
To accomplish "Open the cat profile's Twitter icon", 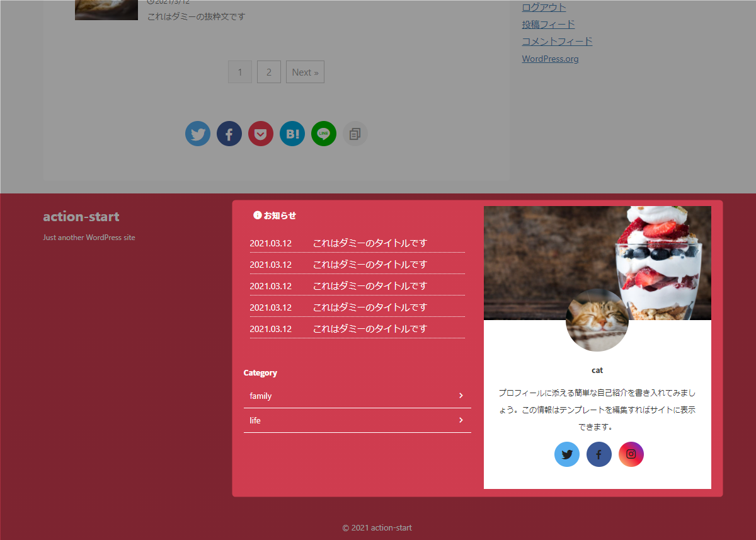I will coord(567,454).
